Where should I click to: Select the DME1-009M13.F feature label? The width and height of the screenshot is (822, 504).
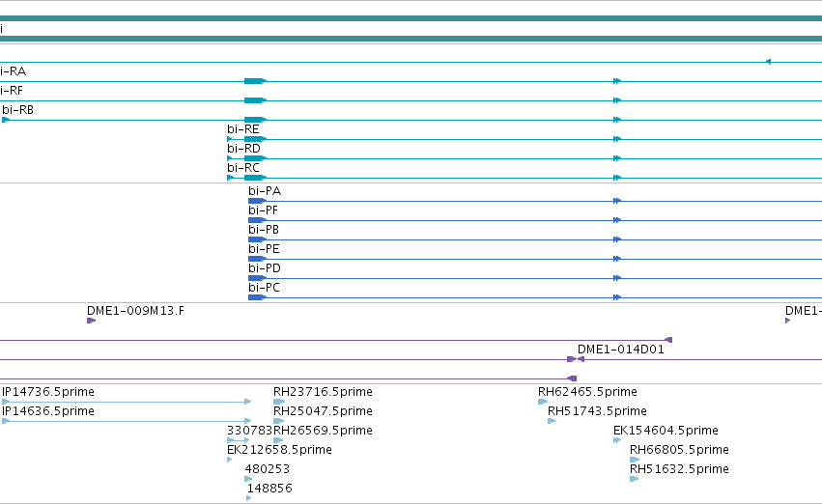[x=136, y=311]
